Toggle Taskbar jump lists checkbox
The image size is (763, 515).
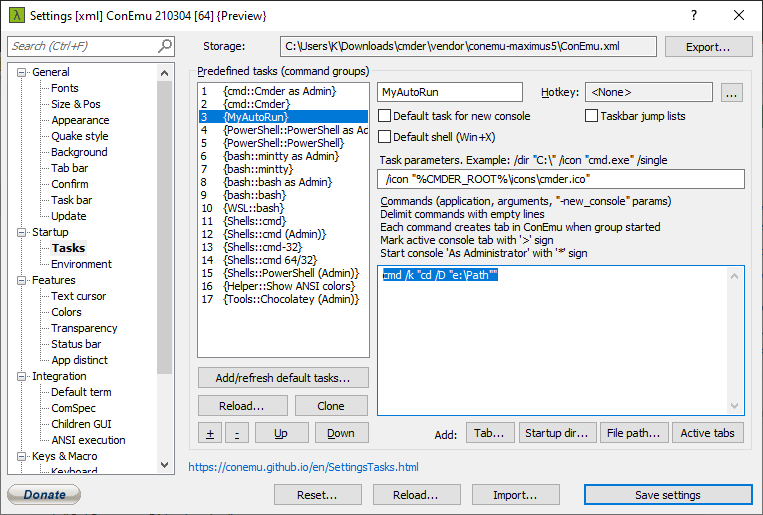[x=591, y=116]
